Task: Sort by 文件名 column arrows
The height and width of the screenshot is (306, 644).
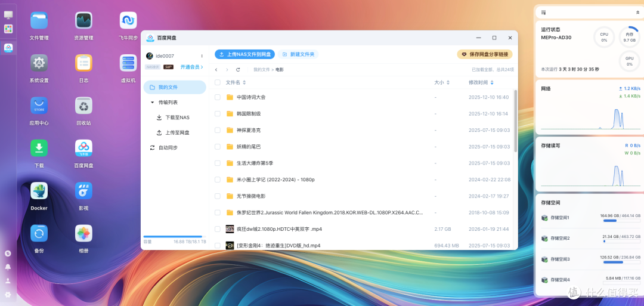Action: [244, 82]
